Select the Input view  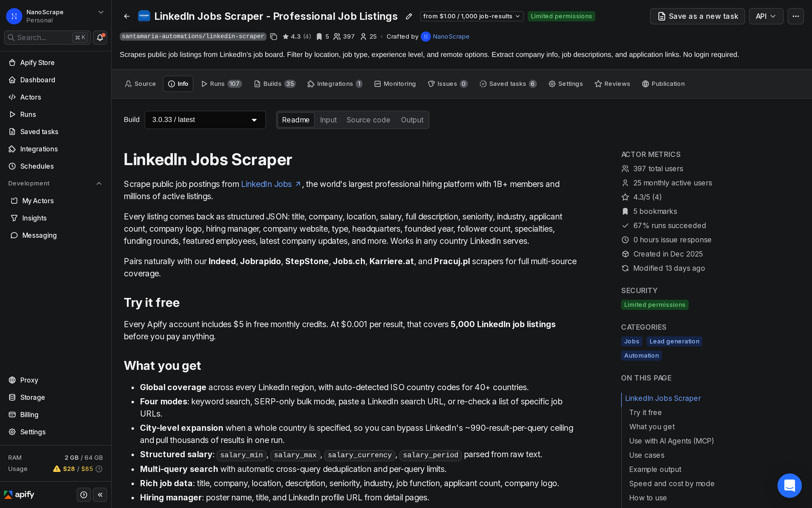click(328, 120)
